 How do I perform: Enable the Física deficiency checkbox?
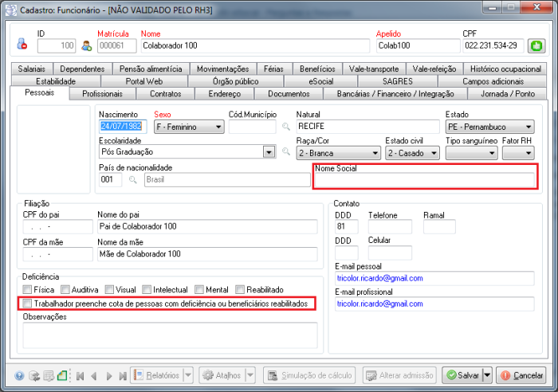28,290
